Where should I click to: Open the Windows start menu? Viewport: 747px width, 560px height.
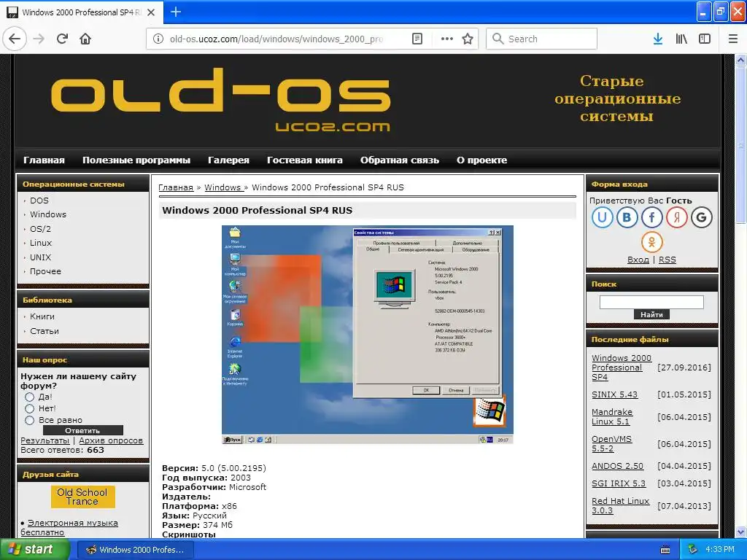34,550
